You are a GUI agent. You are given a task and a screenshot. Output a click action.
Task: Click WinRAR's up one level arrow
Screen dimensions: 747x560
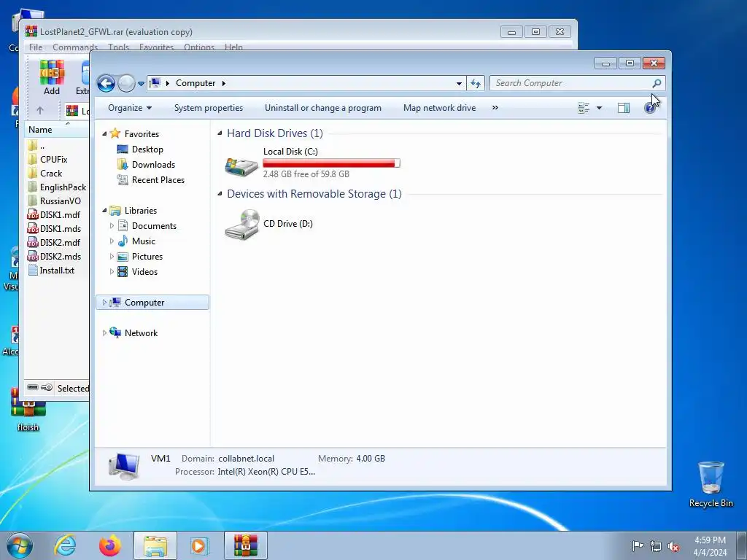point(40,111)
